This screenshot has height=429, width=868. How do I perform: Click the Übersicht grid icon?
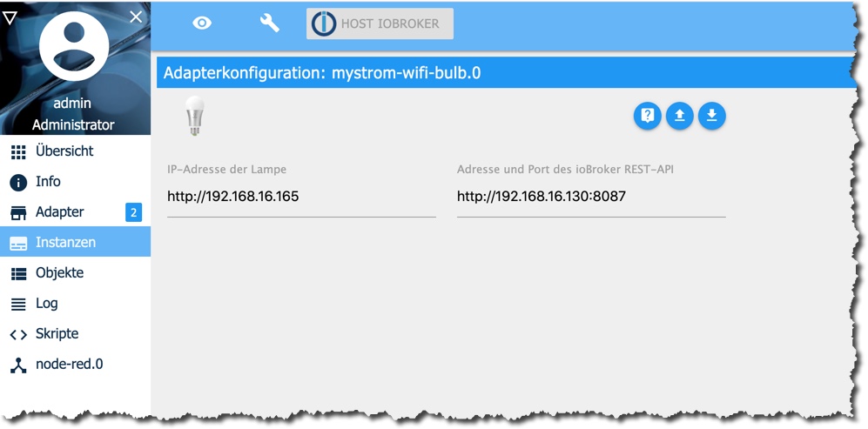[x=18, y=152]
